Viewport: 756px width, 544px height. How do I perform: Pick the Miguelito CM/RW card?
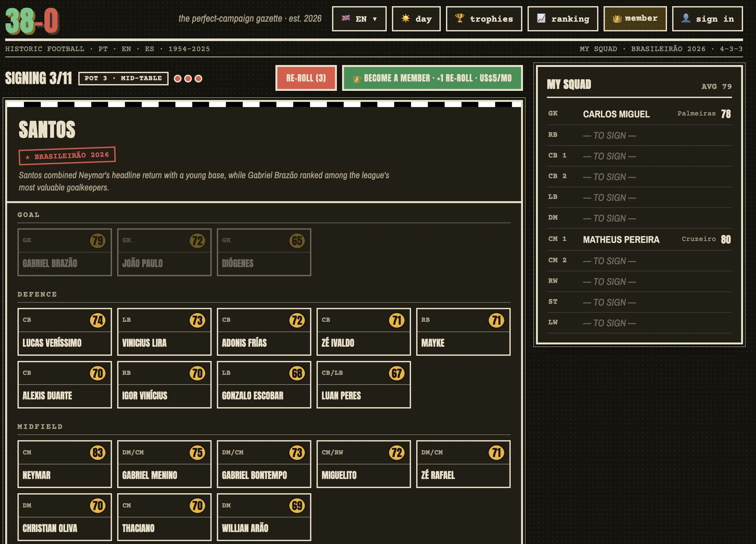pyautogui.click(x=364, y=464)
